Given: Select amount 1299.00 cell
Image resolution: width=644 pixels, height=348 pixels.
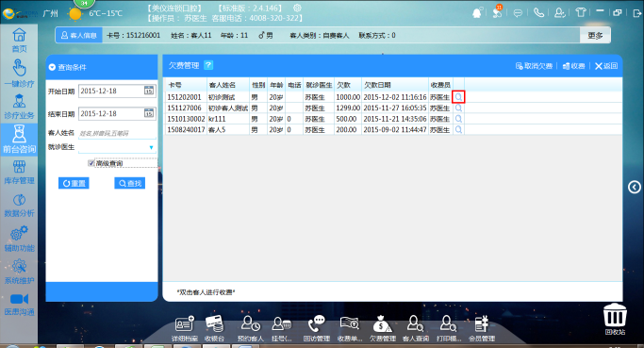Looking at the screenshot, I should (x=348, y=108).
